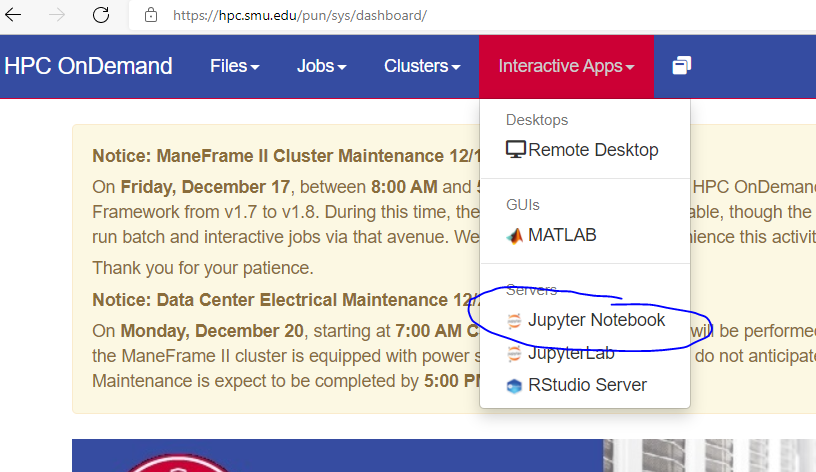This screenshot has height=472, width=816.
Task: Open My Interactive Sessions window icon
Action: 682,66
